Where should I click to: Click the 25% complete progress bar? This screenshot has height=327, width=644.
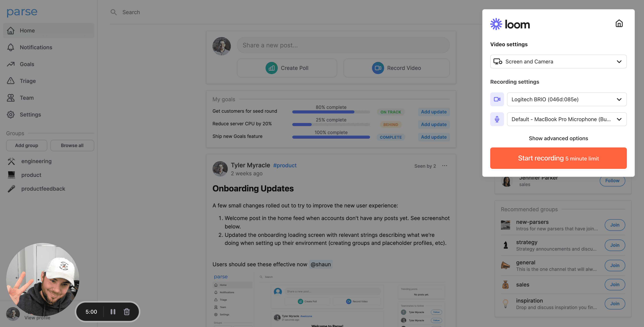tap(331, 125)
